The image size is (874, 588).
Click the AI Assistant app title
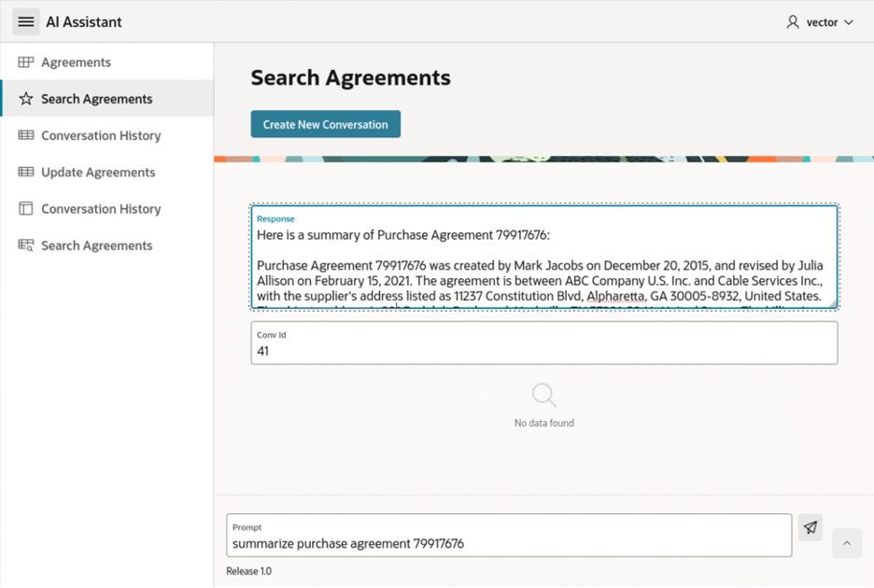84,21
